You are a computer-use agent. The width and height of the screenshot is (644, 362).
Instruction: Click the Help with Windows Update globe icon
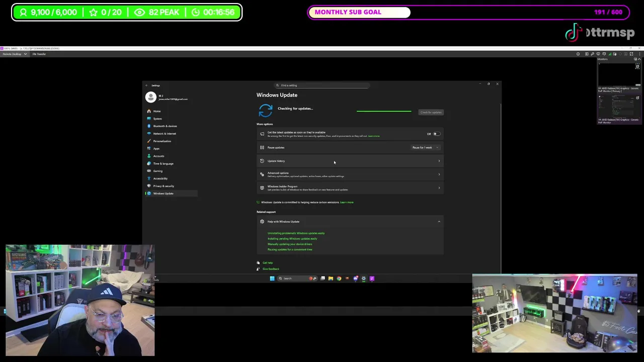click(262, 222)
